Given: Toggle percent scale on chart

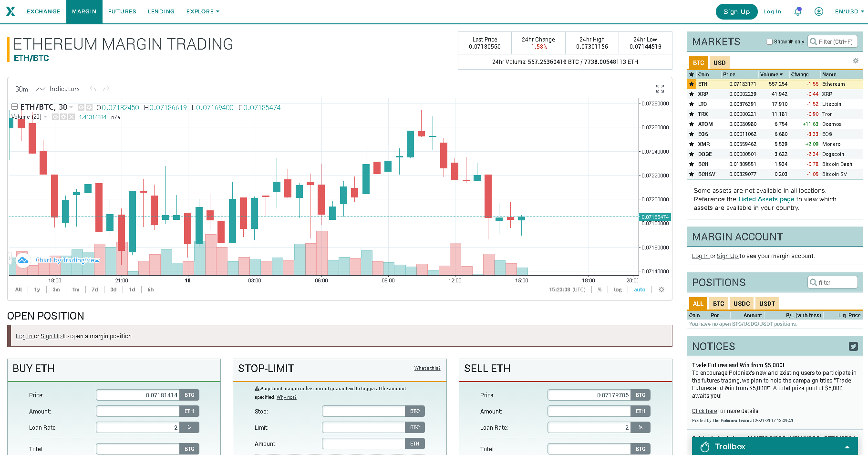Looking at the screenshot, I should (599, 290).
